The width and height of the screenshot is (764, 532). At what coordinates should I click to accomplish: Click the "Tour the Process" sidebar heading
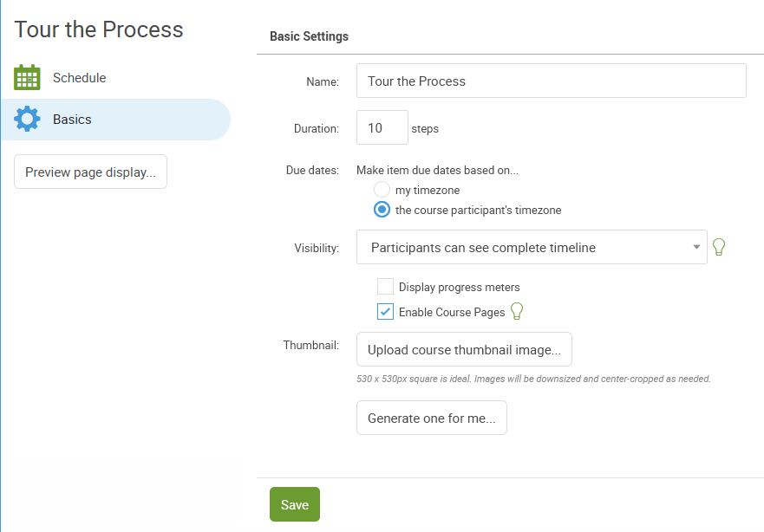pos(99,29)
